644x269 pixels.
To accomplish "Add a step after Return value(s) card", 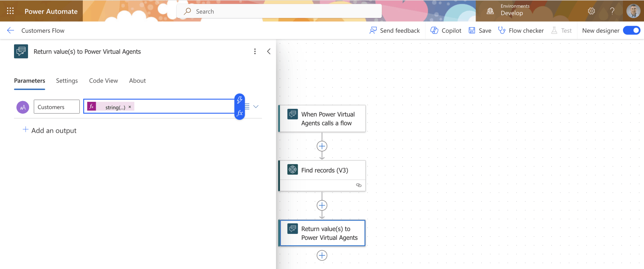I will [322, 255].
